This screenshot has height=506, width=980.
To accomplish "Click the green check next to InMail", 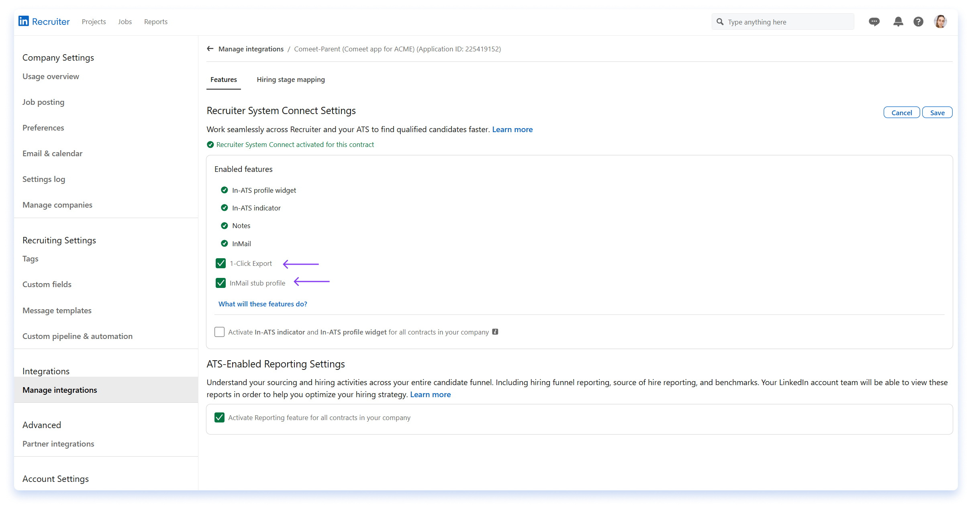I will pyautogui.click(x=225, y=243).
